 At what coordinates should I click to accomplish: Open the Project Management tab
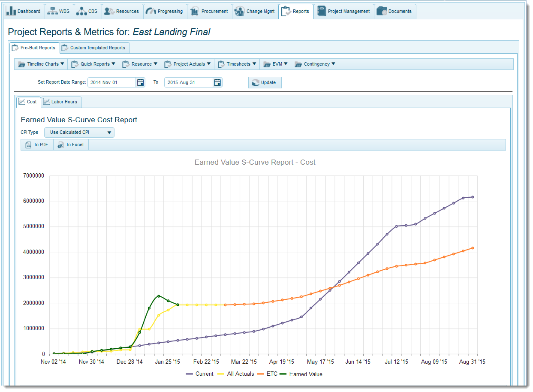343,12
